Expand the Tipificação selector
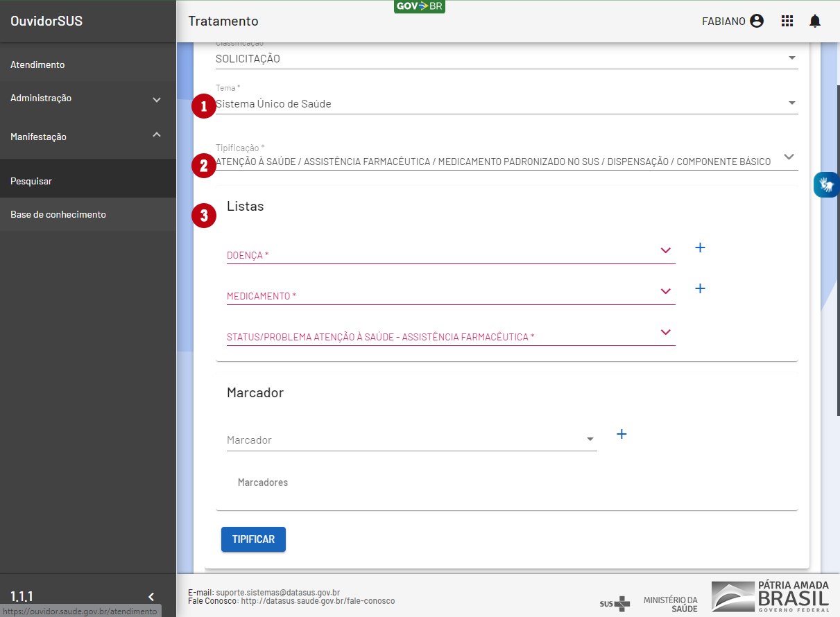 tap(789, 157)
